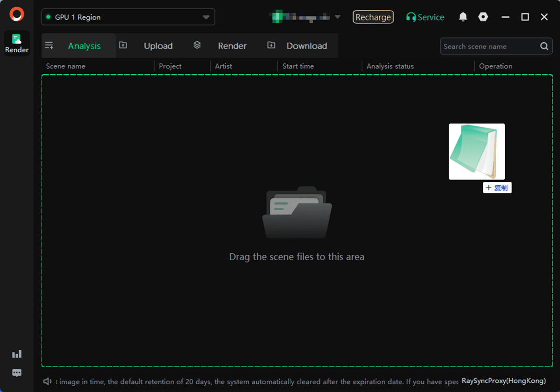Switch to the Render tab
560x392 pixels.
(x=232, y=46)
